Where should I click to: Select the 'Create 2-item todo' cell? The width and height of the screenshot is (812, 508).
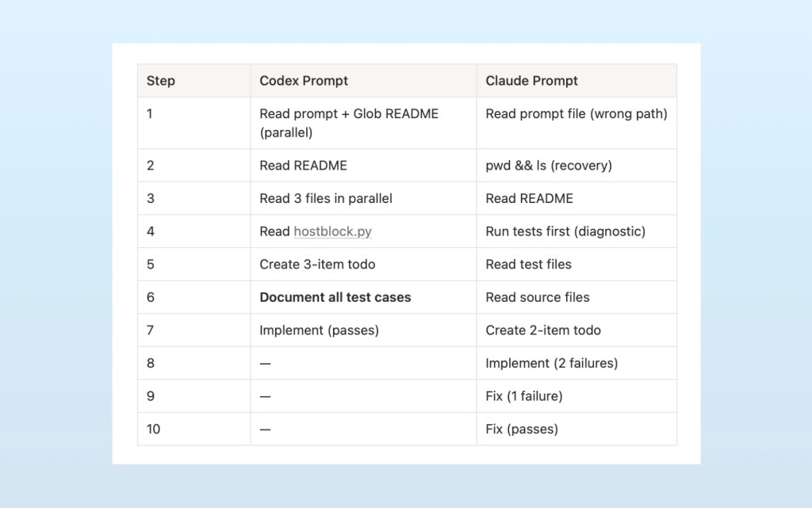pos(543,330)
